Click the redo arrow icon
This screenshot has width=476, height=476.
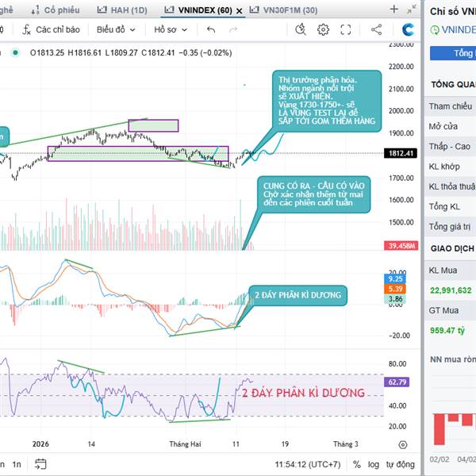click(x=232, y=30)
